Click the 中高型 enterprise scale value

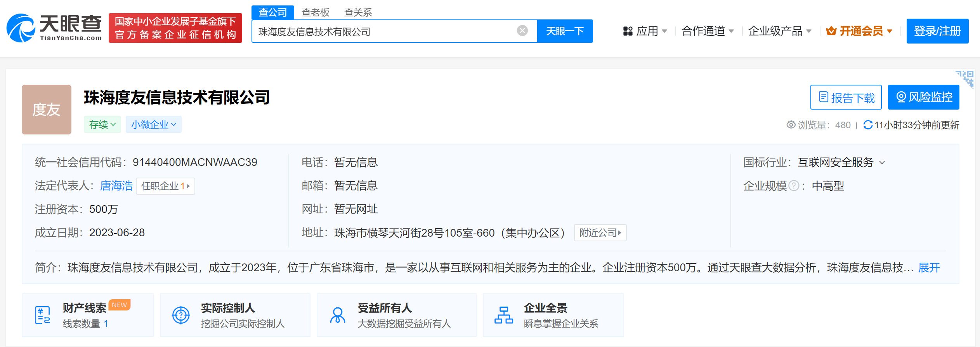click(828, 186)
